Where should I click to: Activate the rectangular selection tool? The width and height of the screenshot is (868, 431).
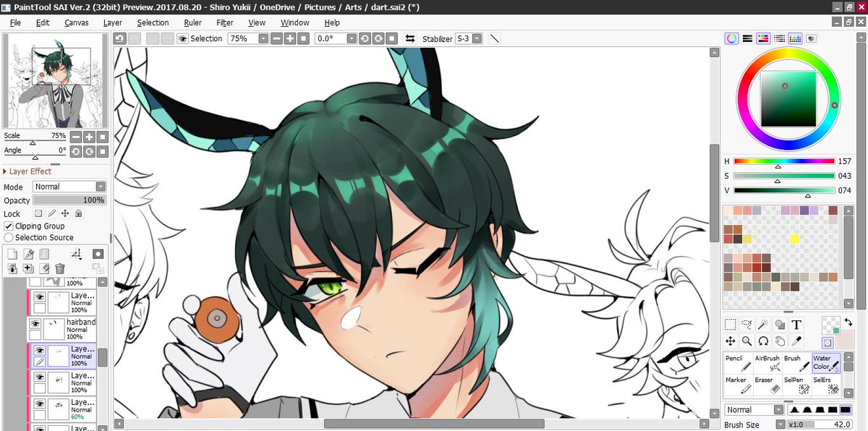(x=731, y=325)
